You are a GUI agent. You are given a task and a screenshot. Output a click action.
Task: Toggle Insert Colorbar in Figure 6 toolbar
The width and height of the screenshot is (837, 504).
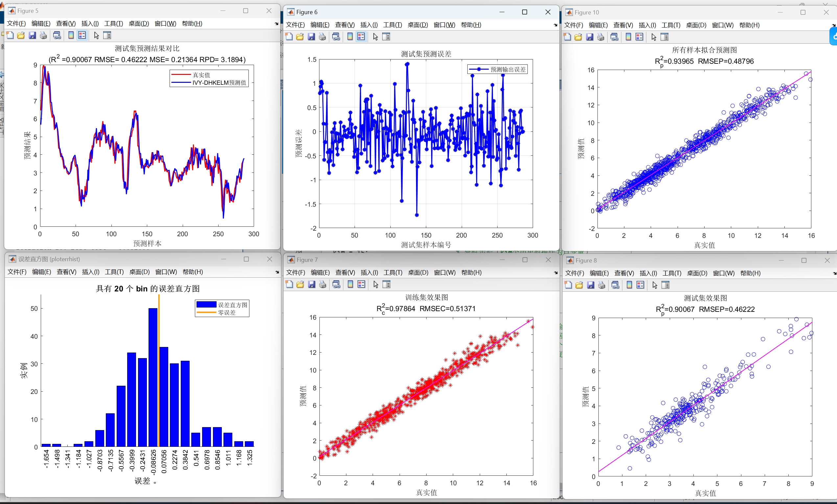click(350, 37)
